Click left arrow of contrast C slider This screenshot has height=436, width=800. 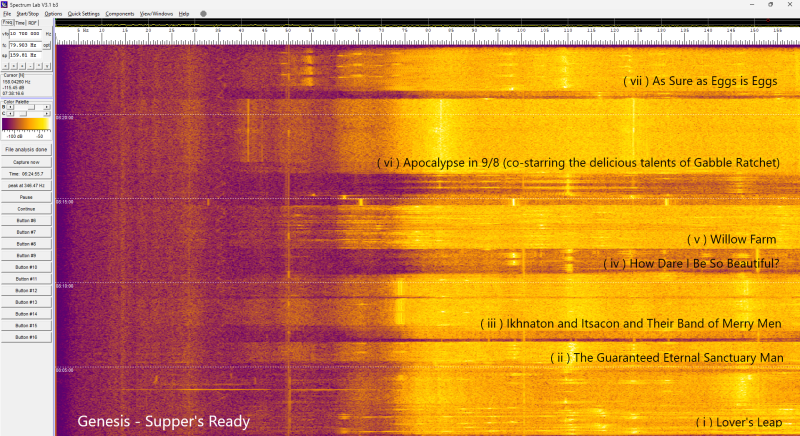pos(10,113)
